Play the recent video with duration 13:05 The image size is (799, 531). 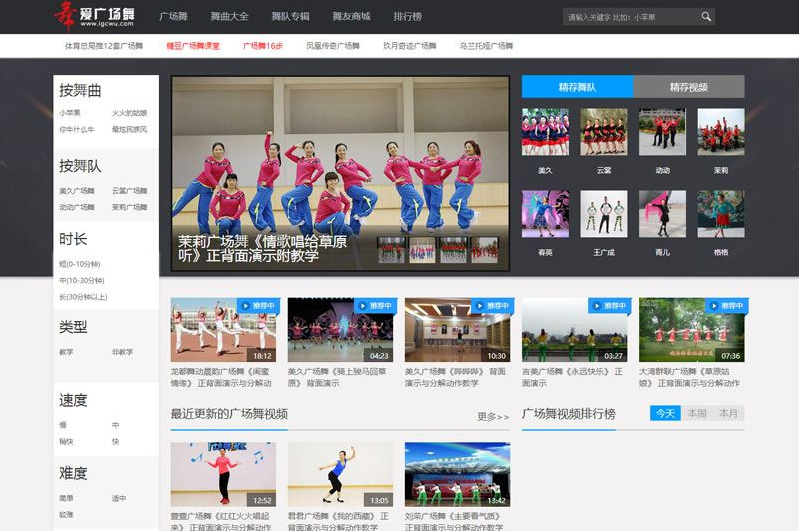[x=340, y=474]
